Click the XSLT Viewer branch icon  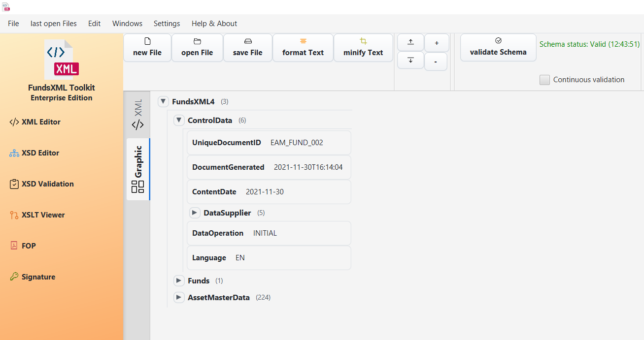(14, 215)
